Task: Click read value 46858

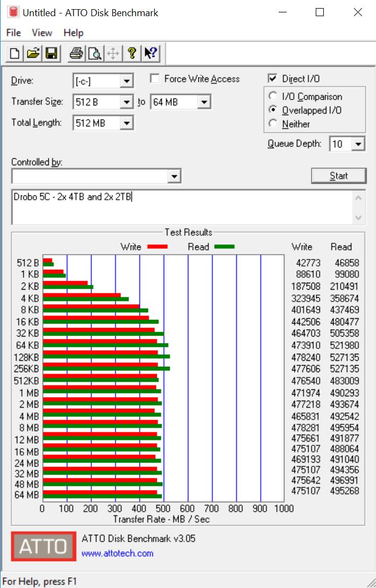Action: click(347, 263)
